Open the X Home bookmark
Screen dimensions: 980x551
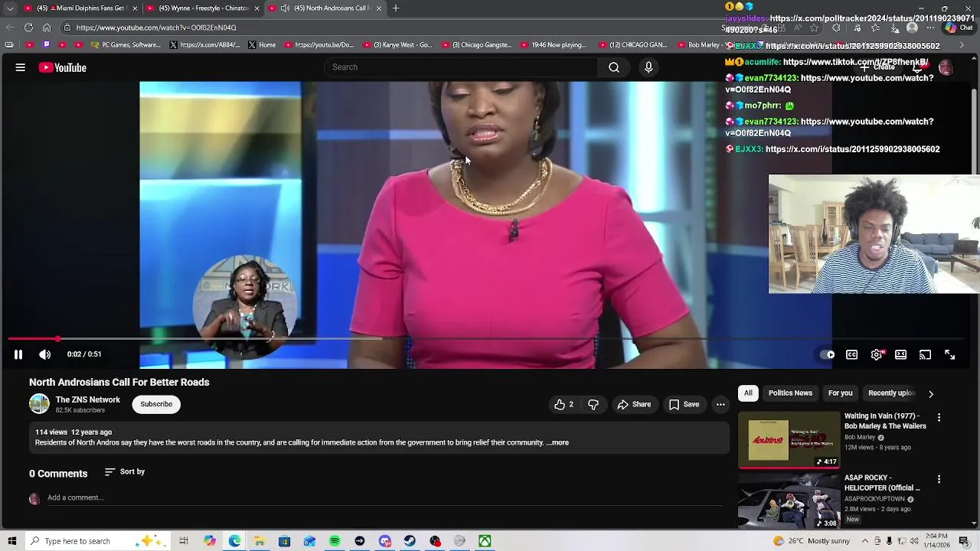click(x=261, y=45)
